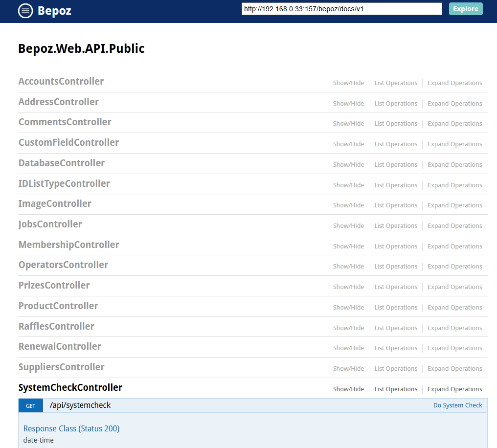The width and height of the screenshot is (497, 448).
Task: Click Response Class (Status 200) heading
Action: (71, 428)
